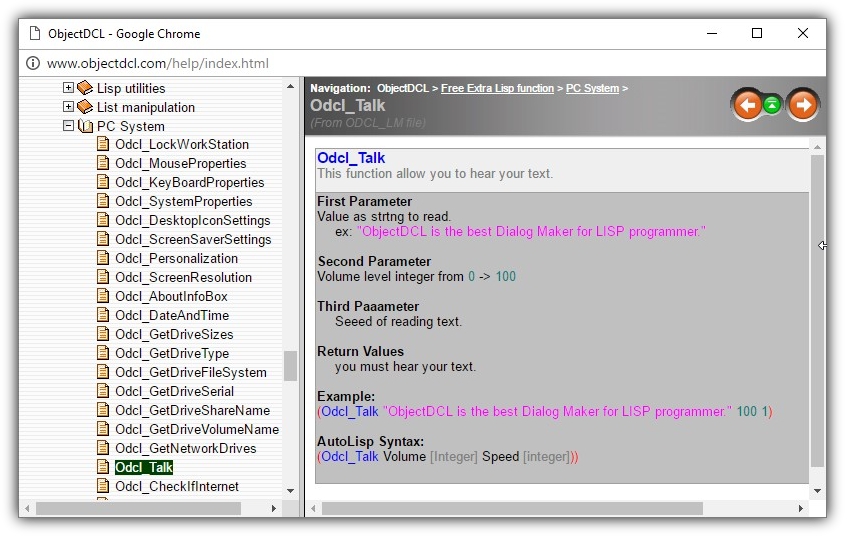Select the highlighted Odcl_Talk entry
The width and height of the screenshot is (845, 536).
[x=144, y=467]
